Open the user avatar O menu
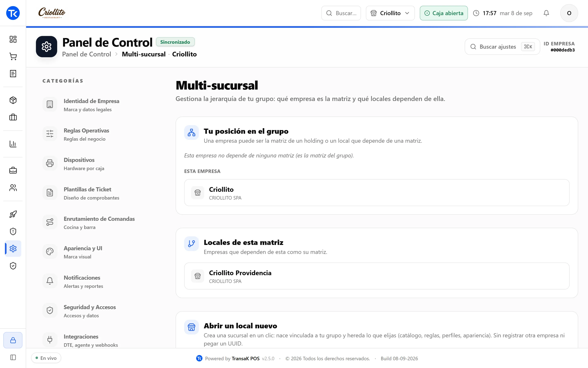The image size is (588, 368). (569, 13)
